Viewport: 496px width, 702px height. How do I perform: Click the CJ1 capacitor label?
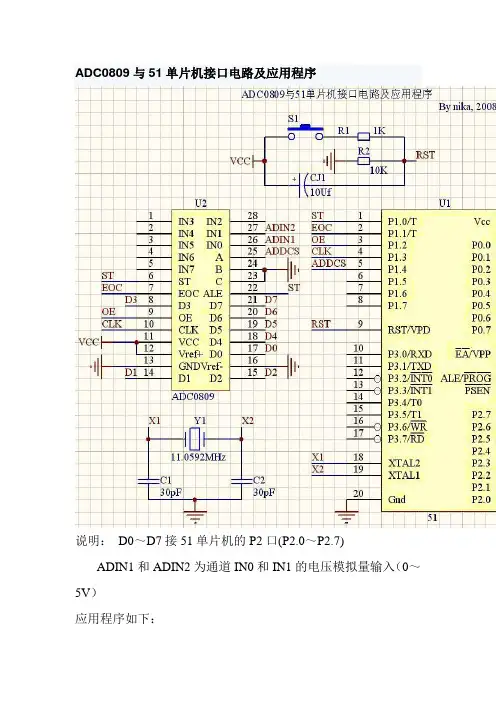click(317, 178)
